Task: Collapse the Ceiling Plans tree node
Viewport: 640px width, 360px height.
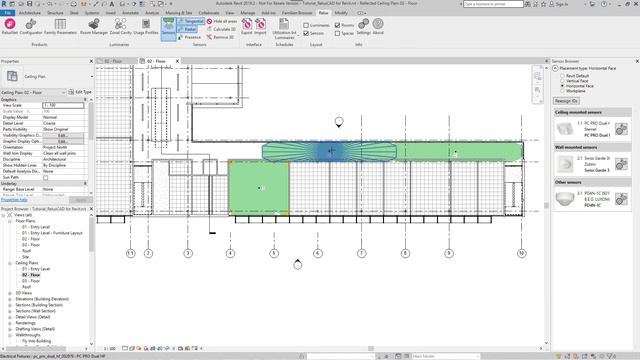Action: 10,263
